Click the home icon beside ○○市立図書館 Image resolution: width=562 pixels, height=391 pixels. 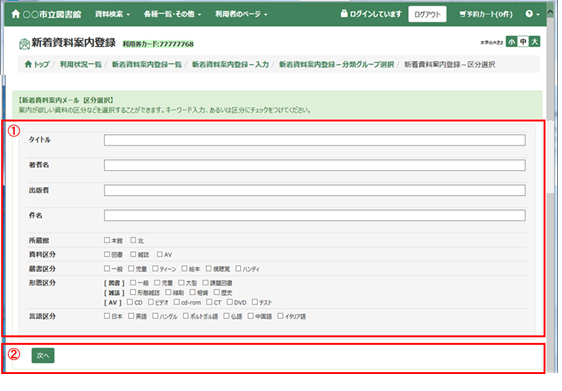(15, 14)
